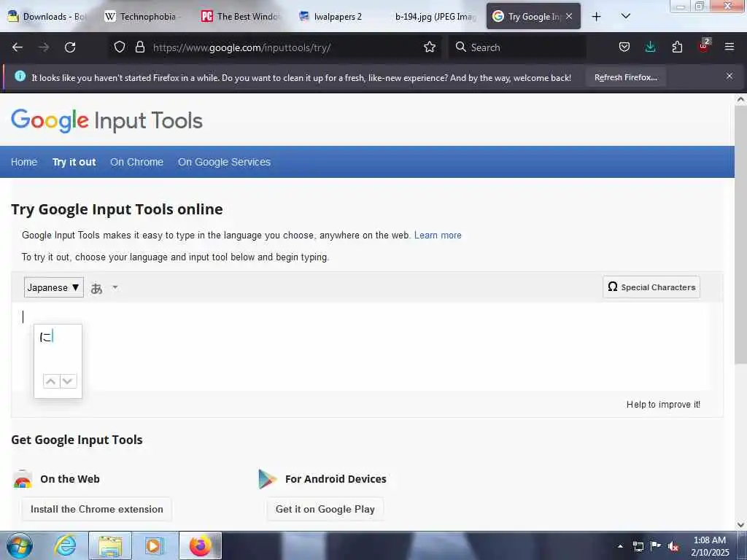Expand the input tool options arrow

coord(115,287)
